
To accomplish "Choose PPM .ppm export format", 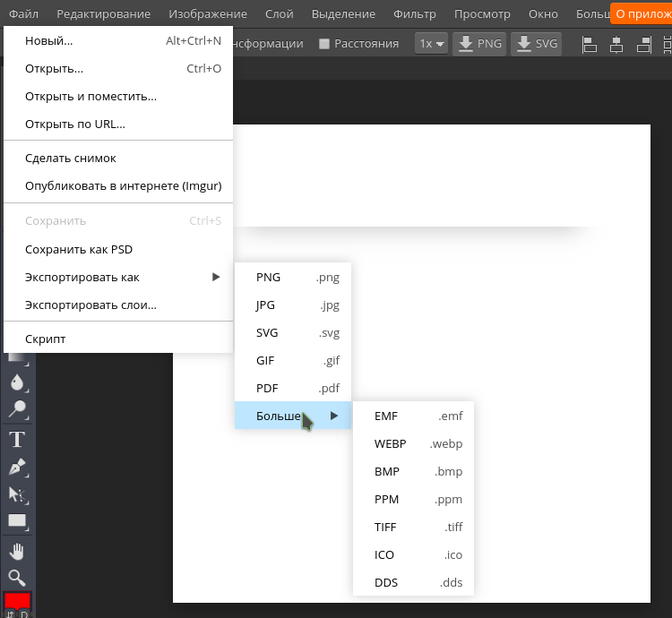I will 414,500.
